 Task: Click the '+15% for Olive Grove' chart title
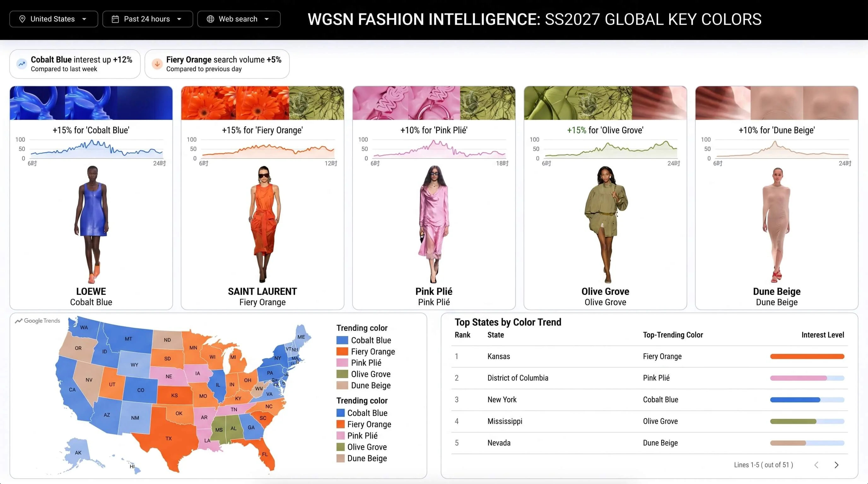(605, 130)
